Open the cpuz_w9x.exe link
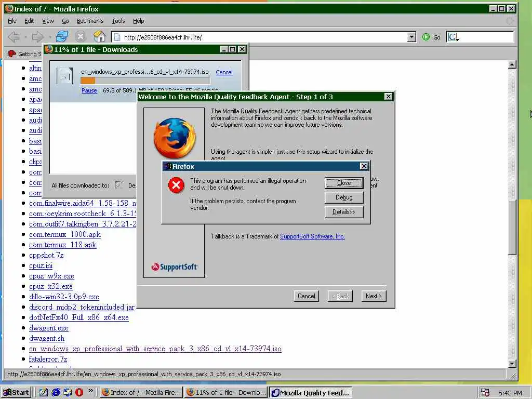Image resolution: width=532 pixels, height=399 pixels. click(51, 276)
